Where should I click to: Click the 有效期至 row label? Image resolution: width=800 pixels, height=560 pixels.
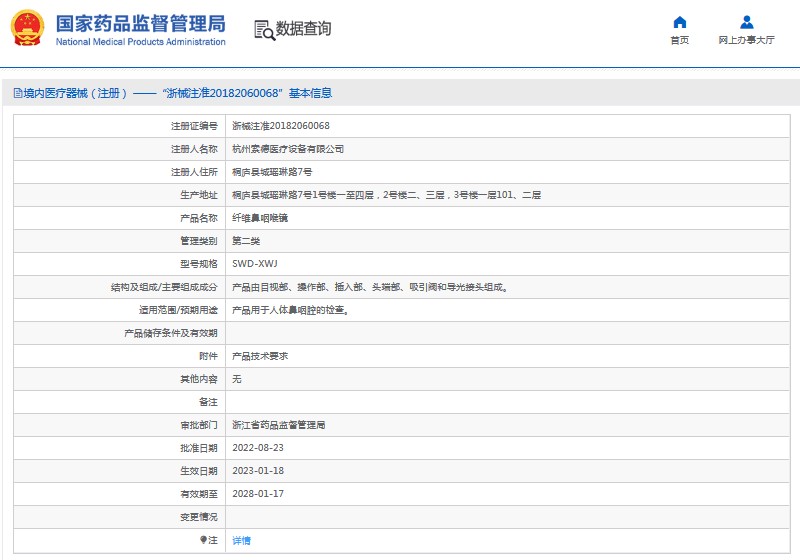pyautogui.click(x=198, y=494)
